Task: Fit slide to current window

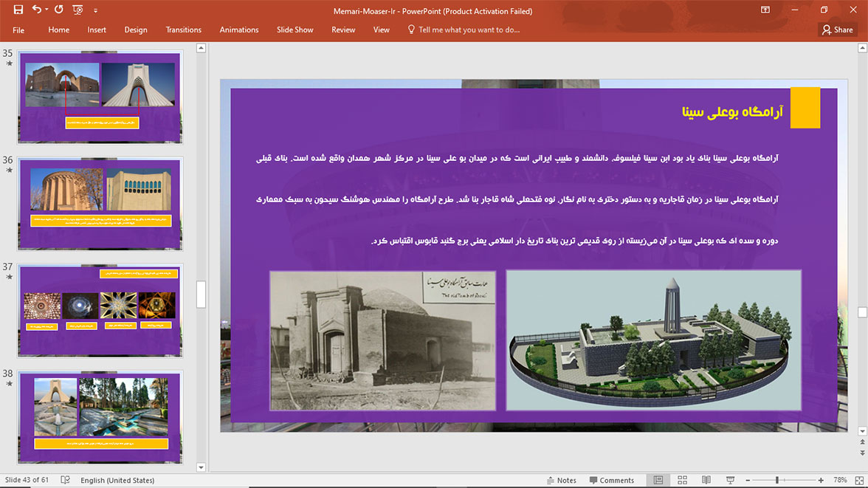Action: [x=858, y=480]
